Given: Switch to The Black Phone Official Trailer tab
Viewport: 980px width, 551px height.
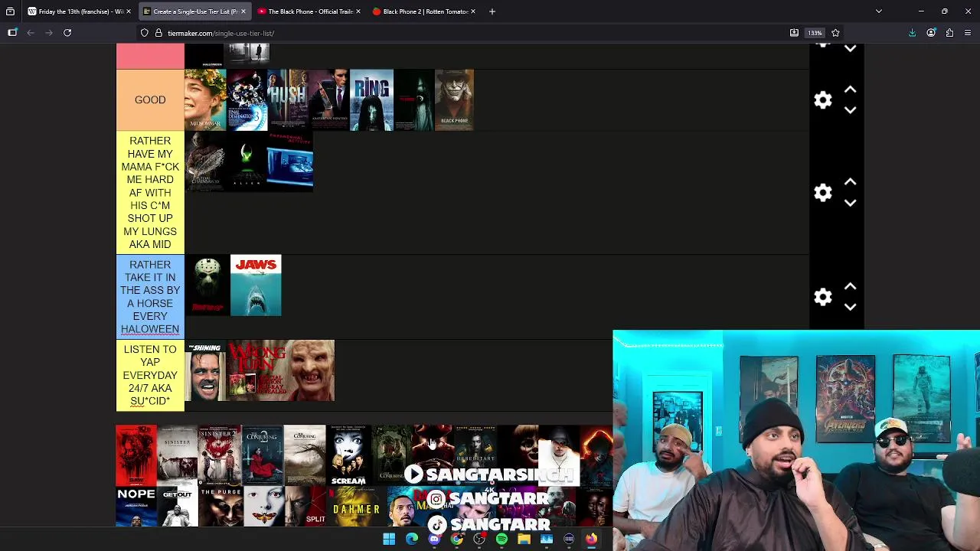Looking at the screenshot, I should (308, 11).
